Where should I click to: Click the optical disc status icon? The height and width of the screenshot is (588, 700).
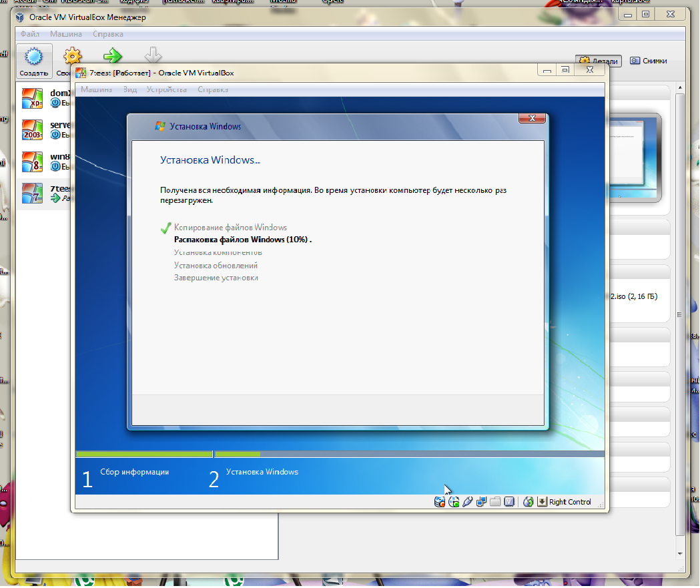[x=454, y=502]
